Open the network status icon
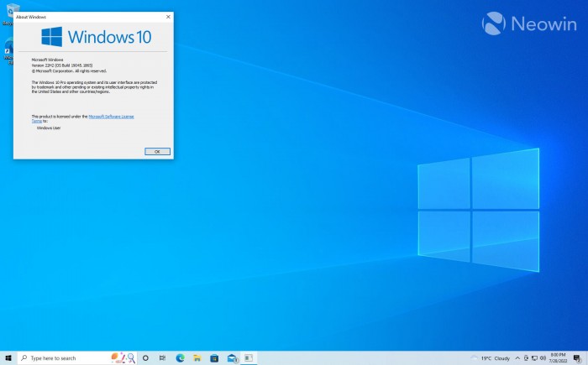The width and height of the screenshot is (588, 365). click(535, 357)
